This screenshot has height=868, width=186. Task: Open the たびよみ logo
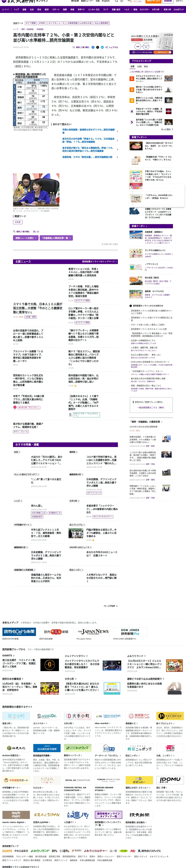point(47,780)
